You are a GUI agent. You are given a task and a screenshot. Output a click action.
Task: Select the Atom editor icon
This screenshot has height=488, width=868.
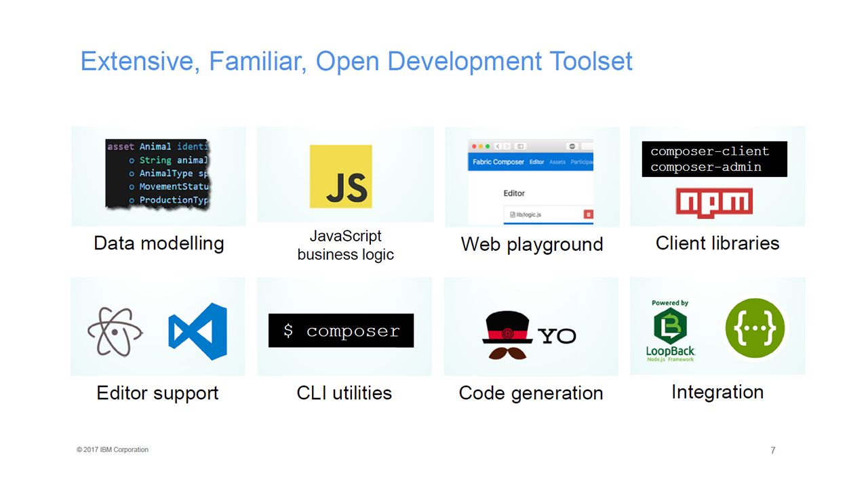tap(115, 331)
